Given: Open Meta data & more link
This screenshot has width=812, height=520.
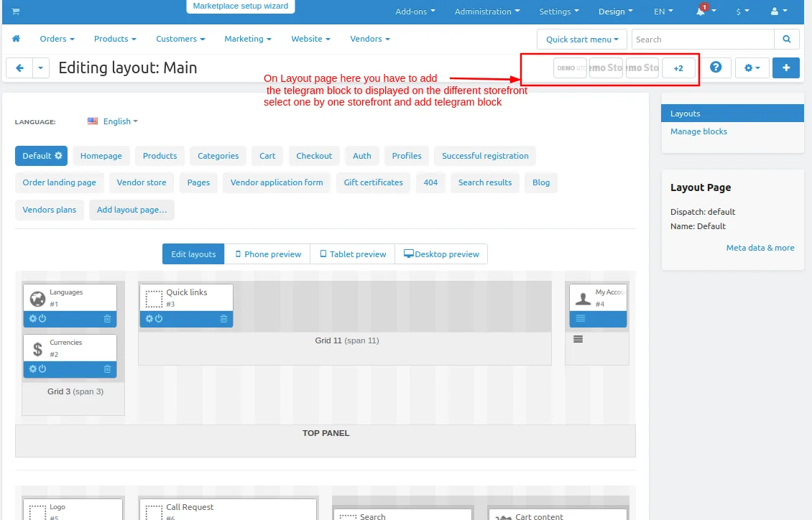Looking at the screenshot, I should (760, 248).
